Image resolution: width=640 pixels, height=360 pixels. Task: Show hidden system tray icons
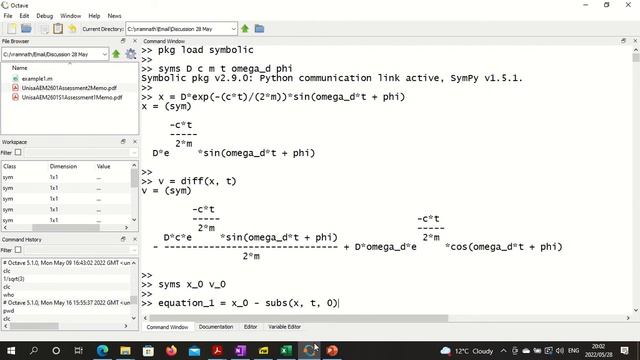coord(504,351)
